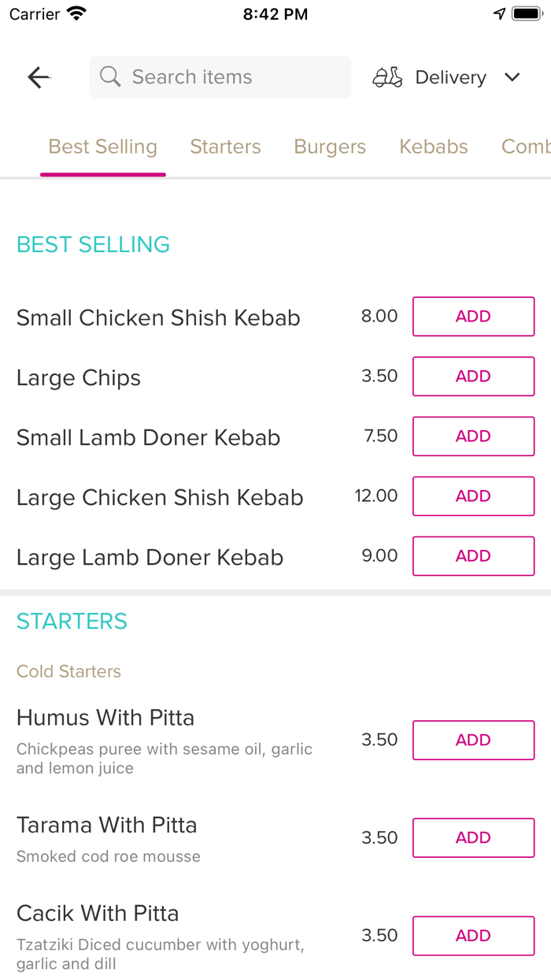Image resolution: width=551 pixels, height=980 pixels.
Task: Add Humus With Pitta
Action: pos(473,741)
